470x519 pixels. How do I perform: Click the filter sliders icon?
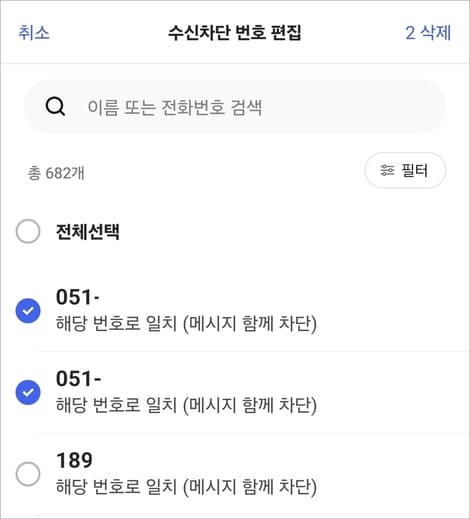[x=387, y=170]
